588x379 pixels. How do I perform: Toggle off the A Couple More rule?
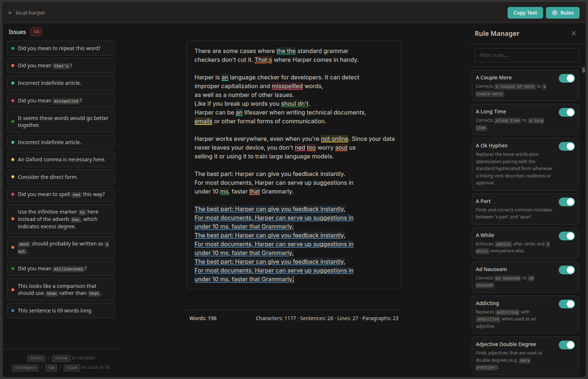coord(567,78)
